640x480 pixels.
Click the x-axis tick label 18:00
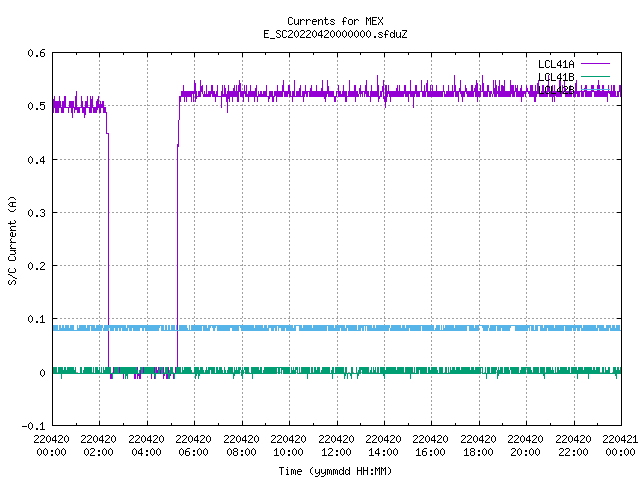point(478,452)
